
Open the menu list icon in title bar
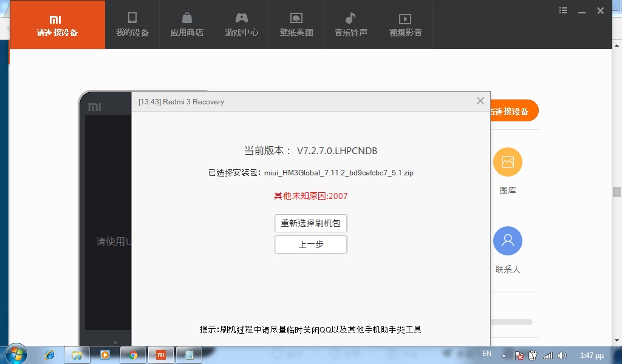[x=563, y=10]
